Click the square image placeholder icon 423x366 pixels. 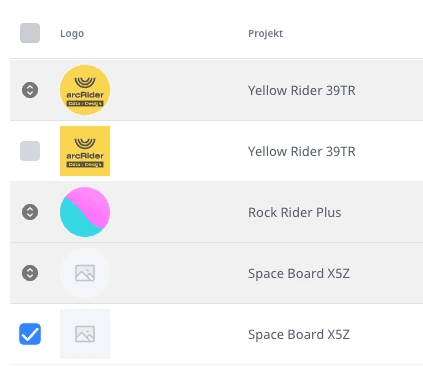pyautogui.click(x=85, y=334)
